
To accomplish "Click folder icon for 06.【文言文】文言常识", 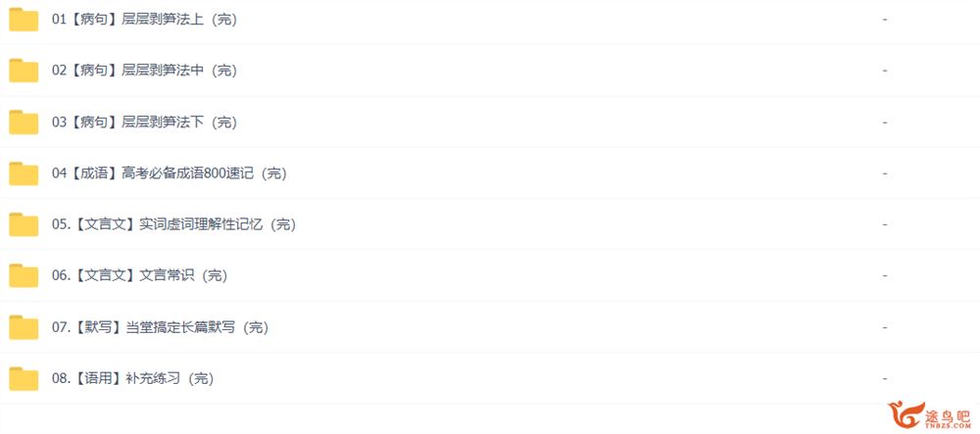I will (x=24, y=276).
